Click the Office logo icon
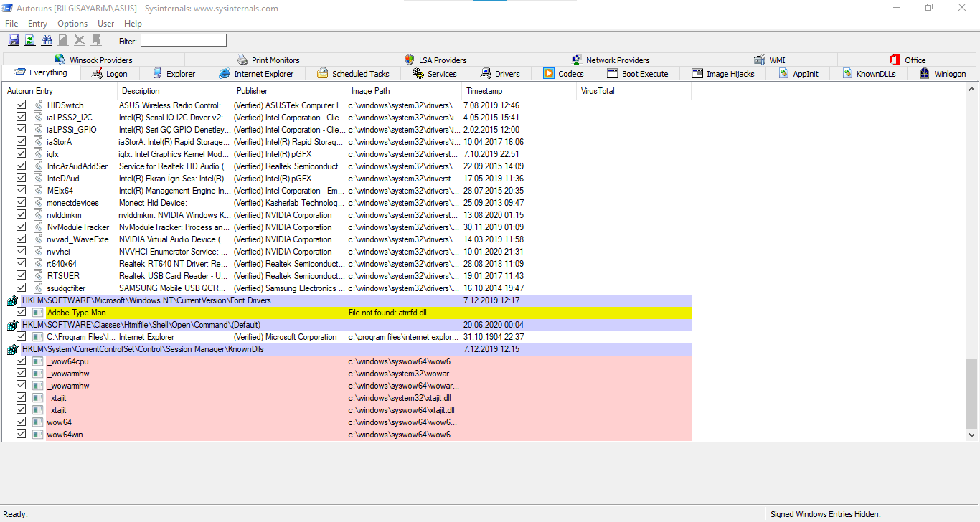The height and width of the screenshot is (522, 980). 895,60
